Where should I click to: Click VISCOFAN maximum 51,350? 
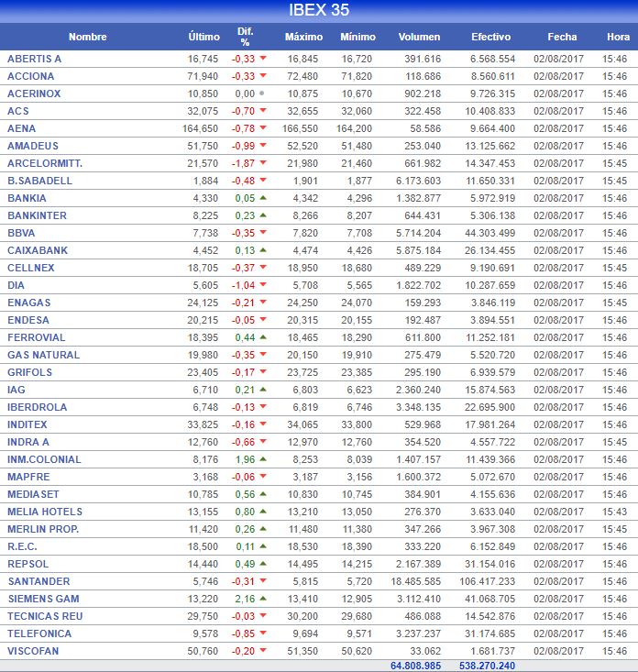pyautogui.click(x=302, y=651)
